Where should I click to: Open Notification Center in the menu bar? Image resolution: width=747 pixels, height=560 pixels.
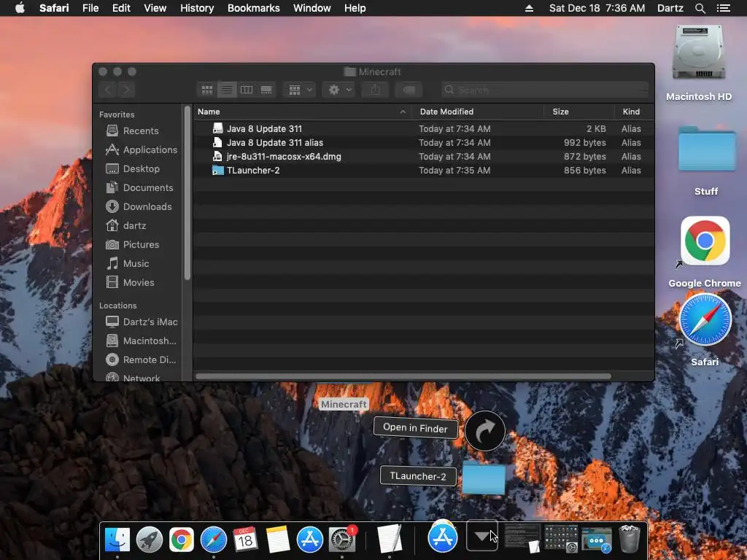723,8
